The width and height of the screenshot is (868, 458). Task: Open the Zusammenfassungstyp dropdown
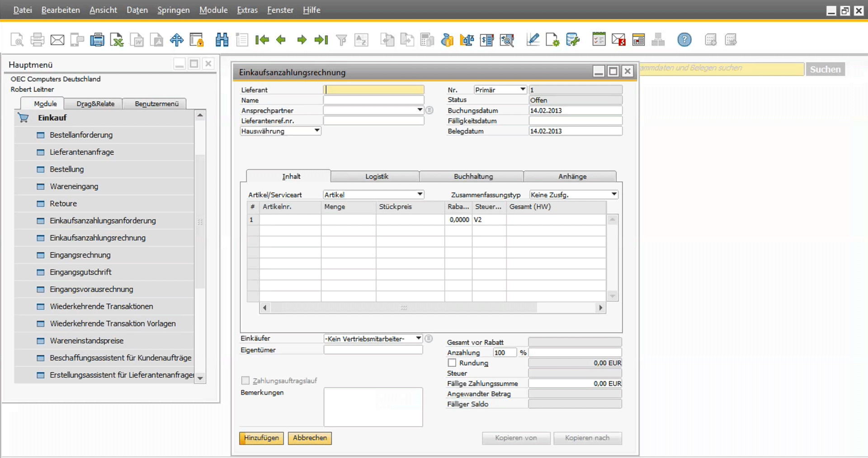613,195
